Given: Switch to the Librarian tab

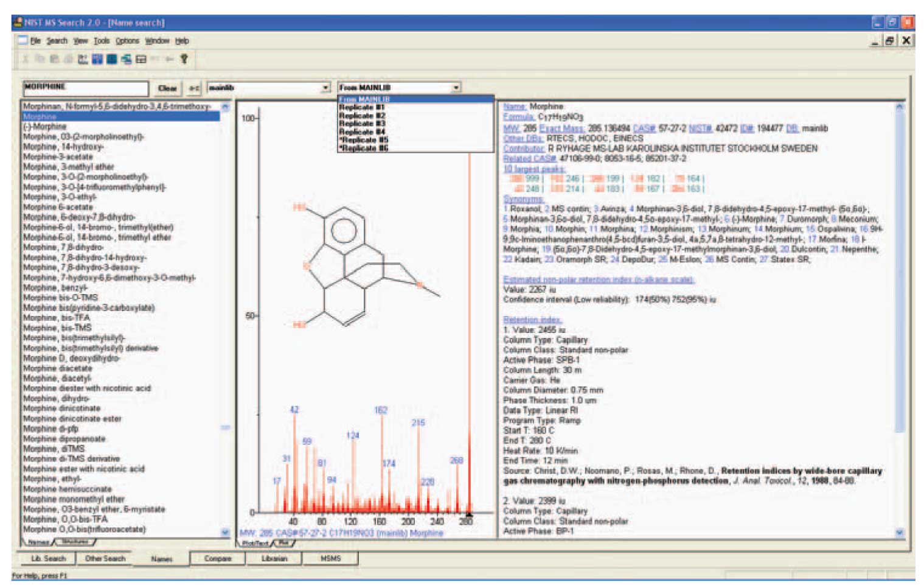Looking at the screenshot, I should (x=274, y=558).
